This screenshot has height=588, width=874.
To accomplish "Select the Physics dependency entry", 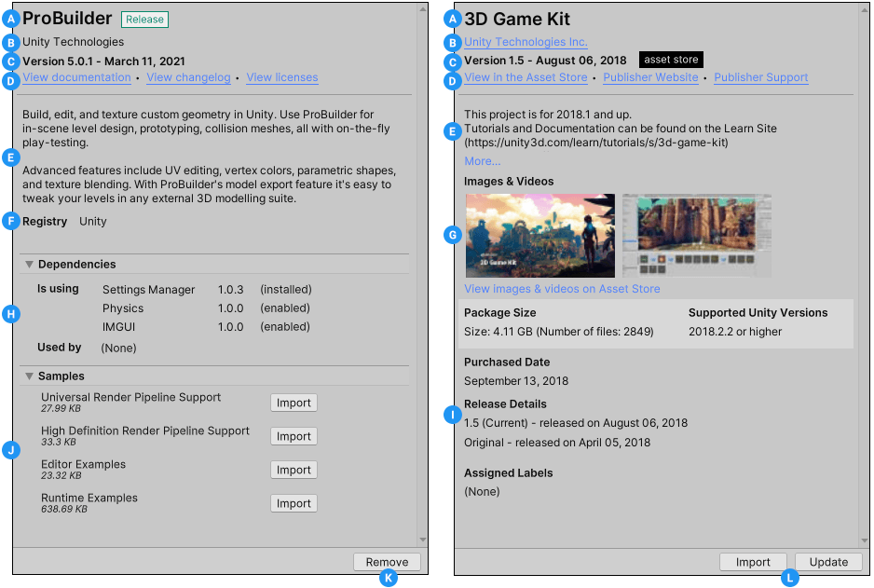I will pos(206,308).
